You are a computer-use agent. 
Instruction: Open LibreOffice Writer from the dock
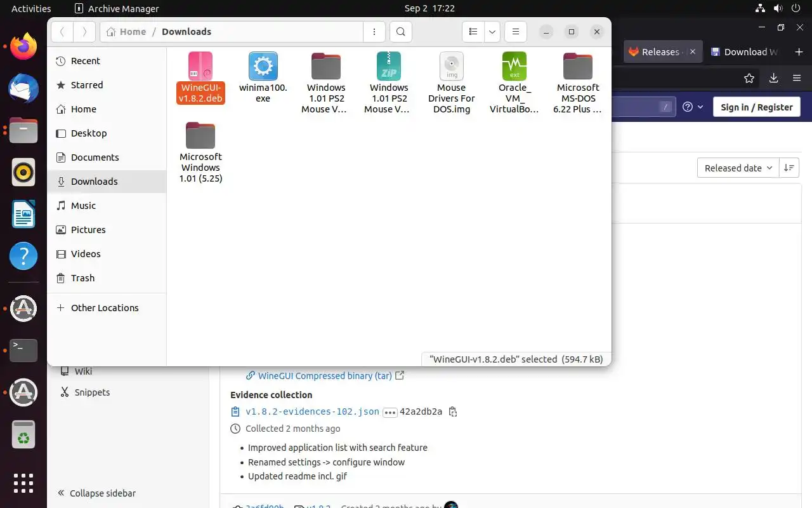23,214
